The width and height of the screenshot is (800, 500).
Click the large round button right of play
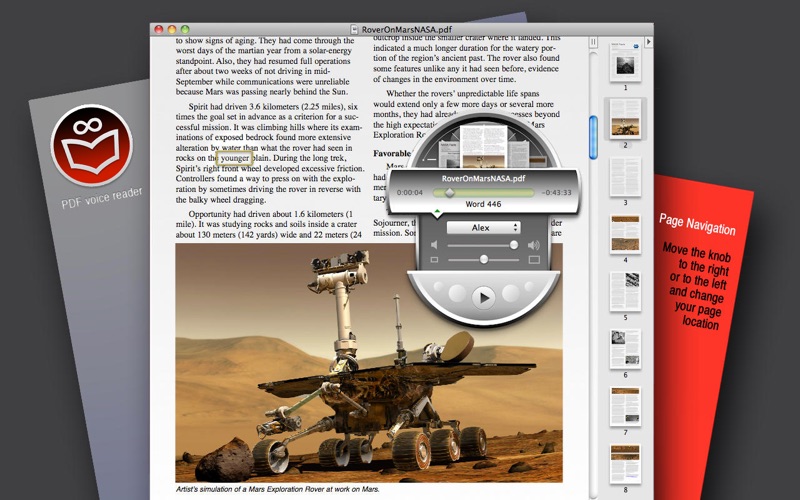click(x=511, y=293)
